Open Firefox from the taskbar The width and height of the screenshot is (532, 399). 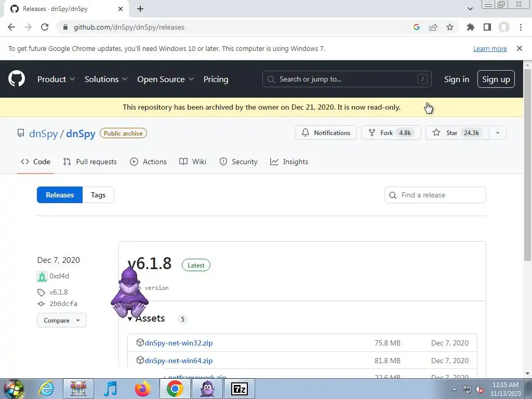tap(143, 389)
